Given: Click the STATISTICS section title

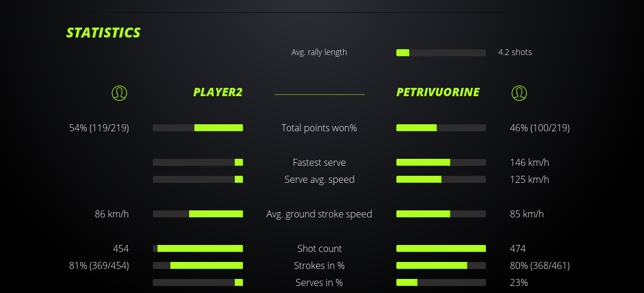Looking at the screenshot, I should [104, 33].
